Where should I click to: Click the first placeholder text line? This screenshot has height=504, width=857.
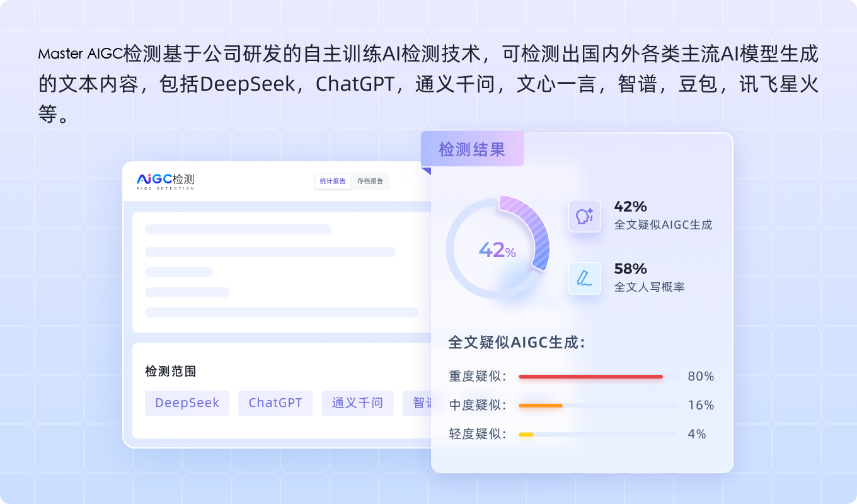point(238,229)
